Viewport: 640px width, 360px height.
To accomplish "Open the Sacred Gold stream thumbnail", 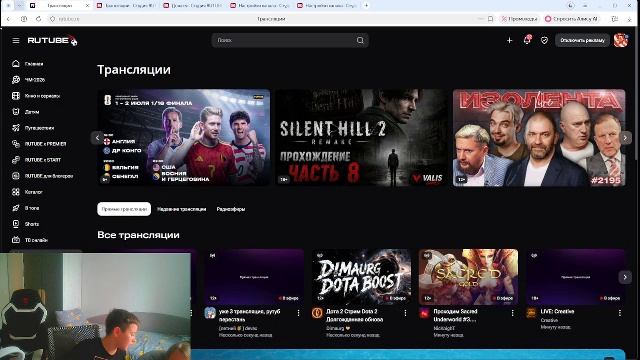I will coord(468,277).
